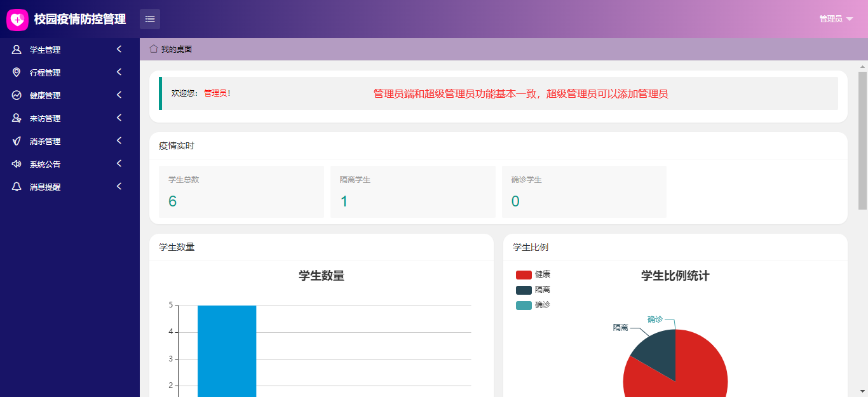This screenshot has width=868, height=397.
Task: Click the 确诊学生 statistic card
Action: (x=585, y=192)
